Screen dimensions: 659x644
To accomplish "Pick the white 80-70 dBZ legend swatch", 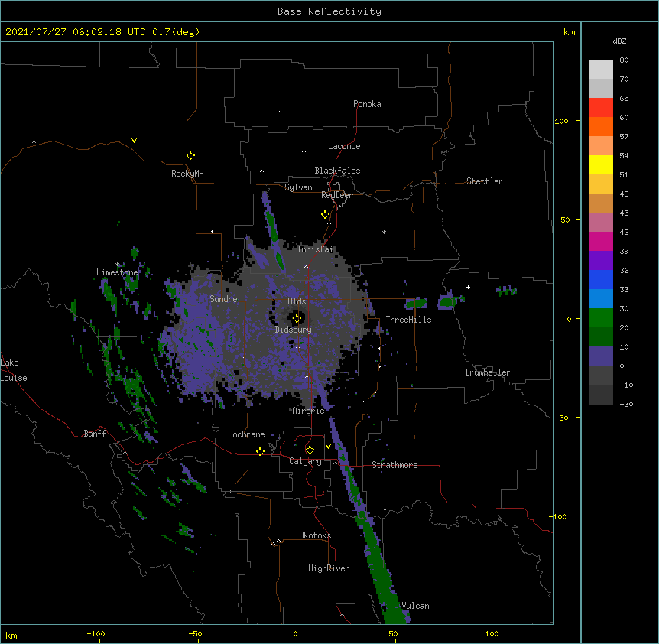I will coord(601,70).
